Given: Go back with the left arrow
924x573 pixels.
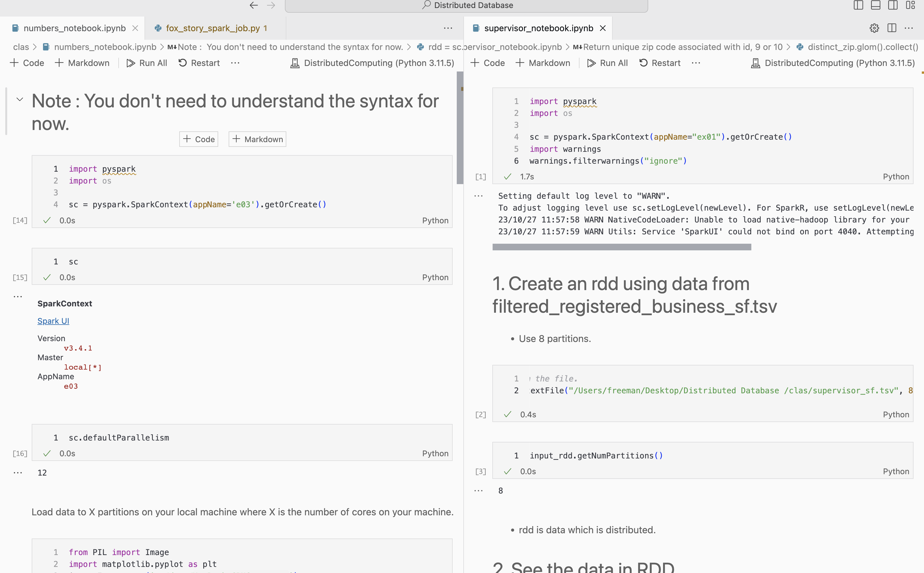Looking at the screenshot, I should coord(254,5).
